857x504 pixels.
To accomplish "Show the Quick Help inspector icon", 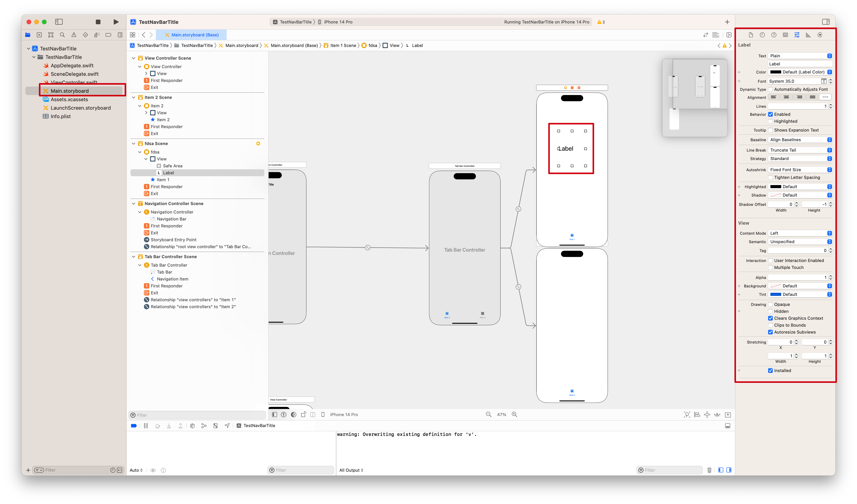I will pyautogui.click(x=774, y=35).
